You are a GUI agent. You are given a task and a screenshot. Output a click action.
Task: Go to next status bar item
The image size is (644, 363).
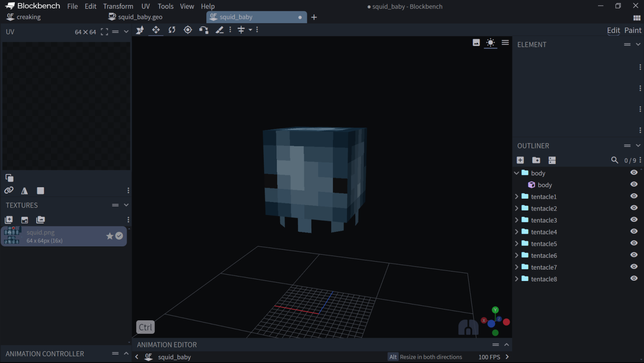tap(507, 357)
